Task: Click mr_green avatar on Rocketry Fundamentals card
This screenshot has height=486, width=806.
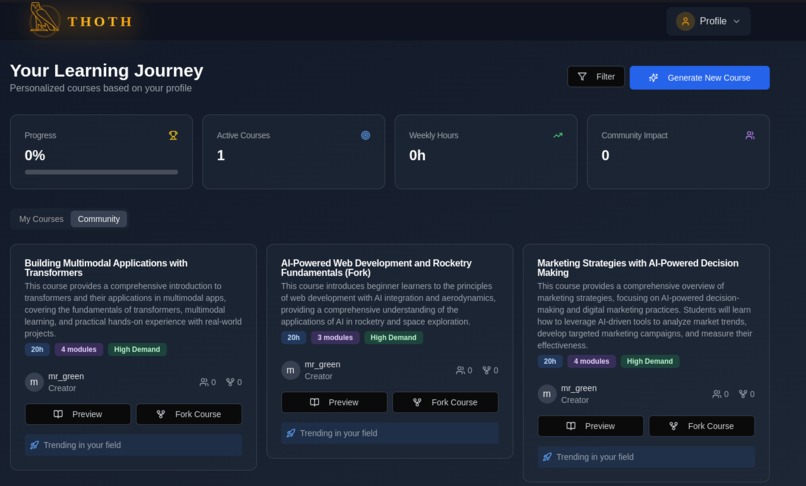Action: point(290,370)
